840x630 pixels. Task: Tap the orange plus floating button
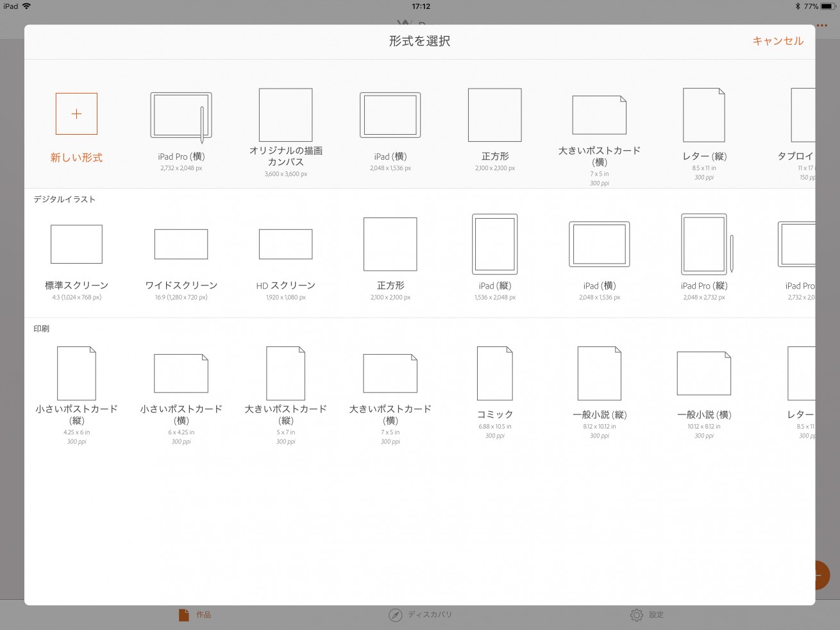tap(823, 575)
